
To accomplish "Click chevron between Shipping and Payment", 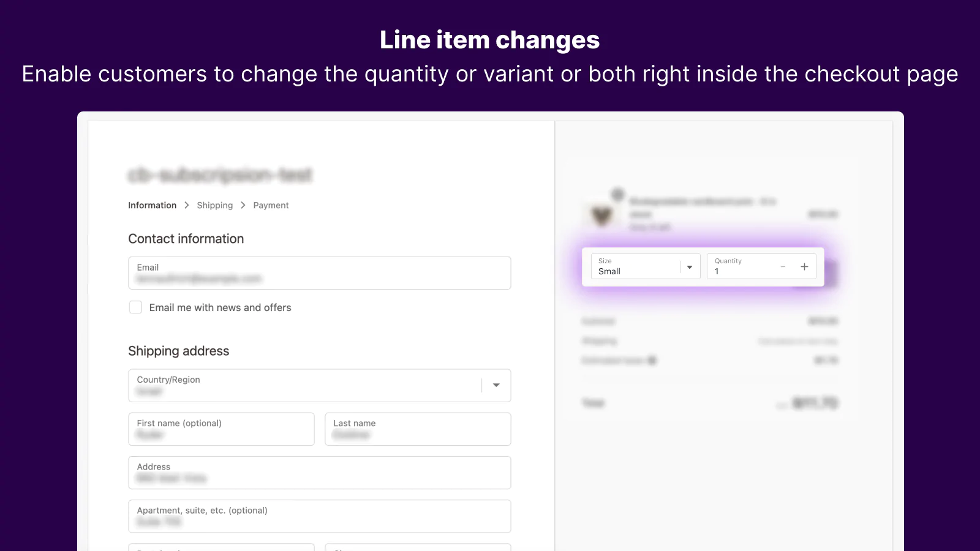I will (x=243, y=205).
